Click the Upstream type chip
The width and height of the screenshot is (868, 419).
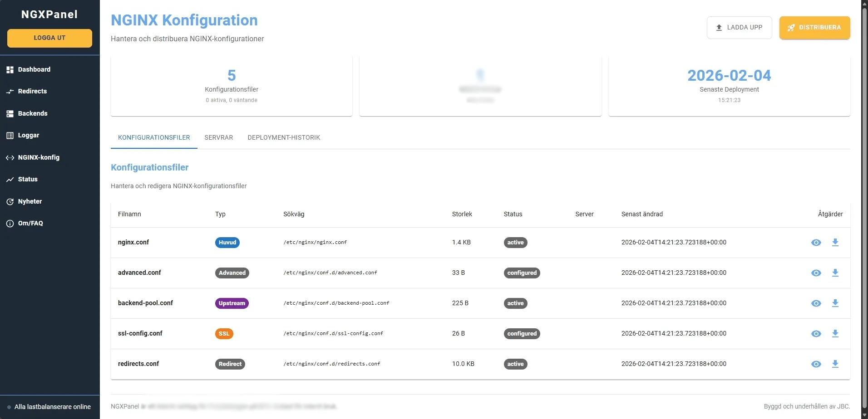pyautogui.click(x=232, y=303)
